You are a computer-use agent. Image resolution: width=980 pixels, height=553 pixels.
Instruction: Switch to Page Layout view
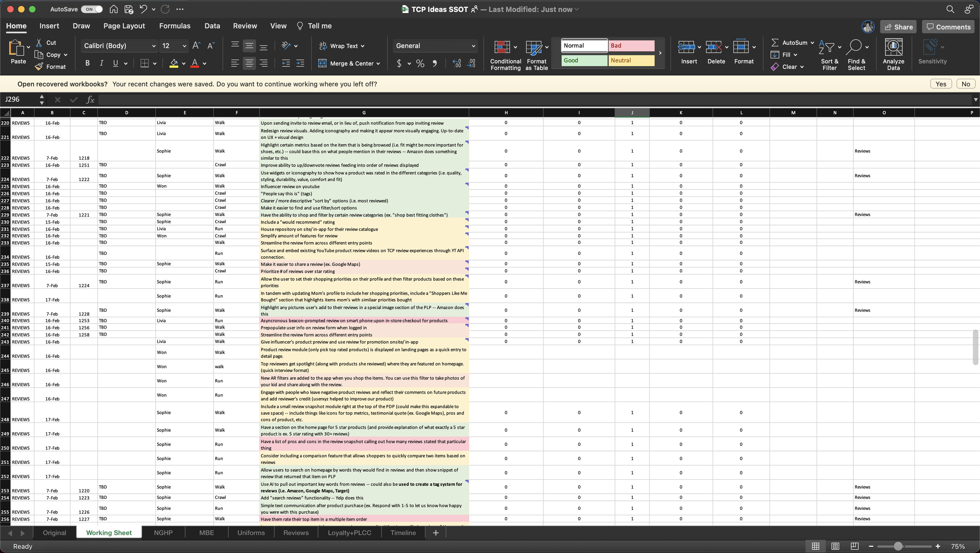pyautogui.click(x=835, y=546)
